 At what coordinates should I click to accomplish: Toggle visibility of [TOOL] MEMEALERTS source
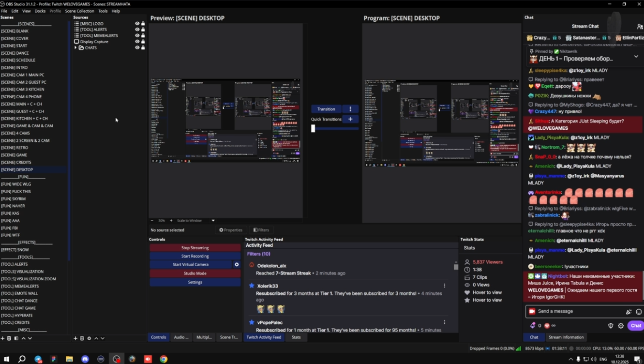(x=137, y=35)
